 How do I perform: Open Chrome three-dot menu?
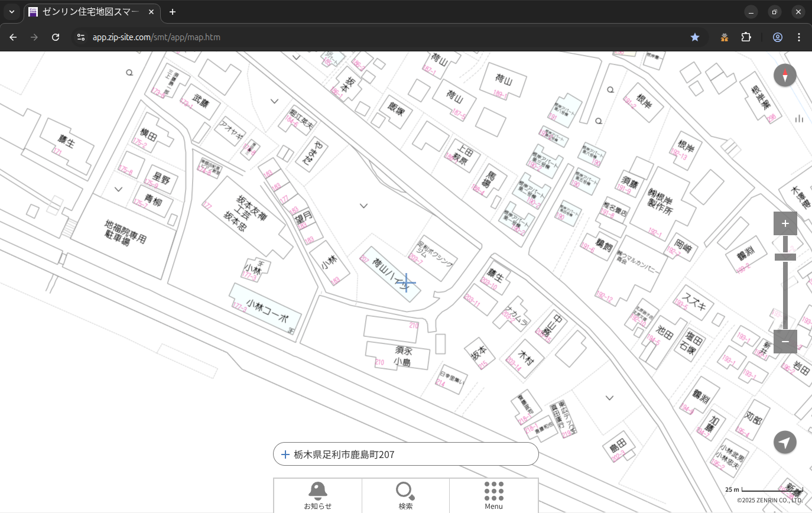(799, 37)
